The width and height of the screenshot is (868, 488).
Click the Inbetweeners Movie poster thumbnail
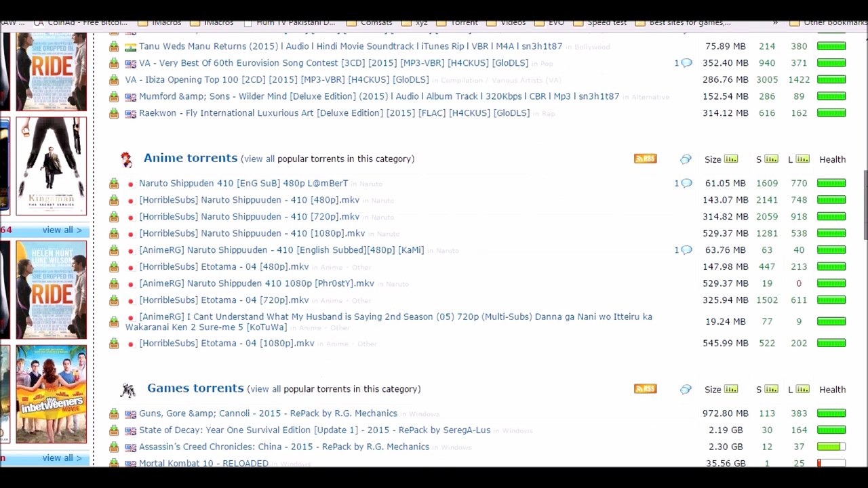pyautogui.click(x=52, y=394)
